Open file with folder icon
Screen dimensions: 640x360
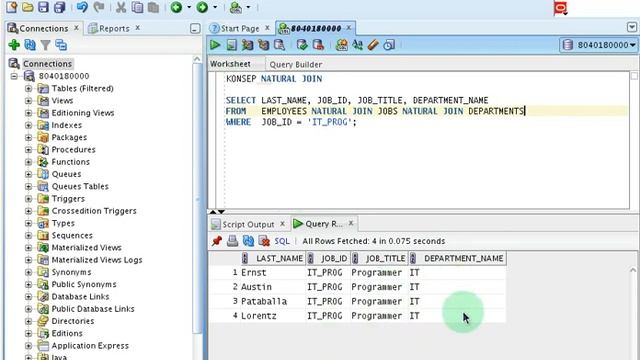tap(27, 7)
